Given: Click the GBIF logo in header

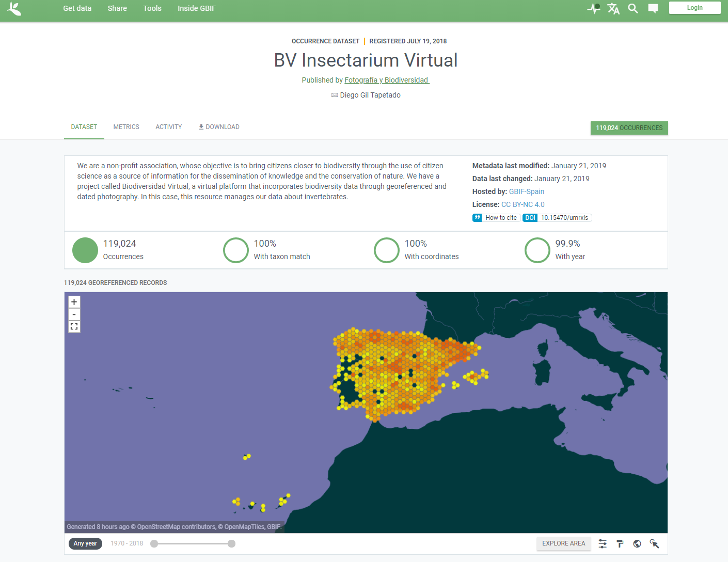Looking at the screenshot, I should (x=14, y=9).
